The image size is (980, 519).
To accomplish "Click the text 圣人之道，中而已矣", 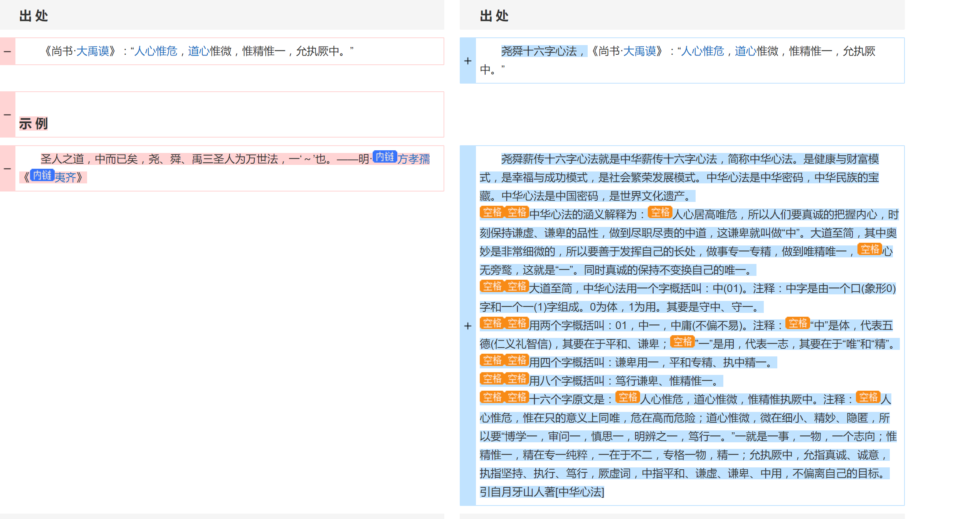I will pyautogui.click(x=89, y=159).
